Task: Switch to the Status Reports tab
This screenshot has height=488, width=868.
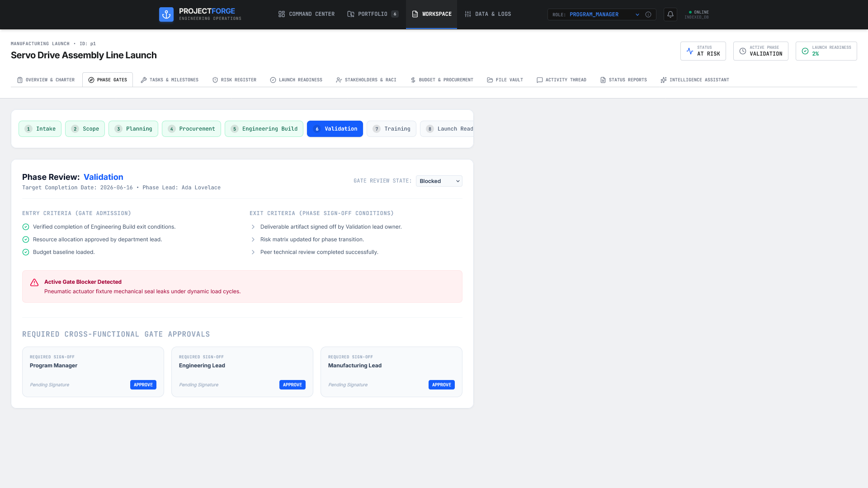Action: coord(623,80)
